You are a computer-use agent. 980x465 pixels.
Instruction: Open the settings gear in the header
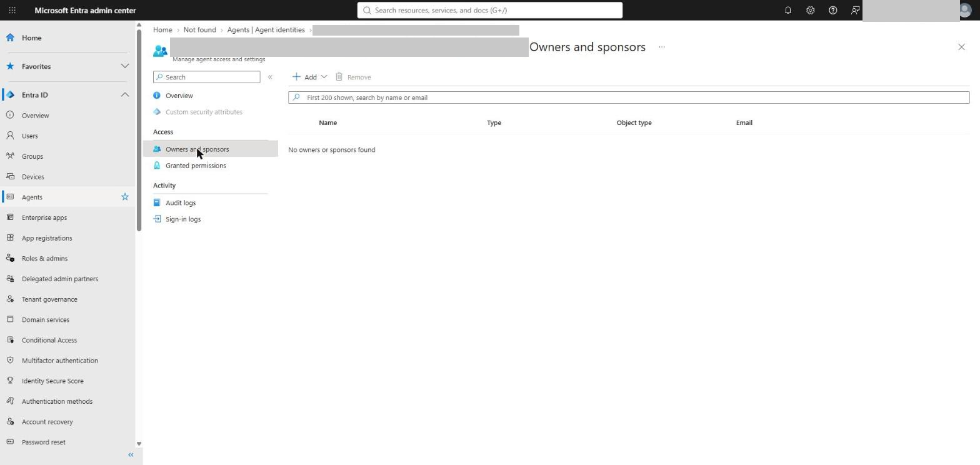[811, 10]
